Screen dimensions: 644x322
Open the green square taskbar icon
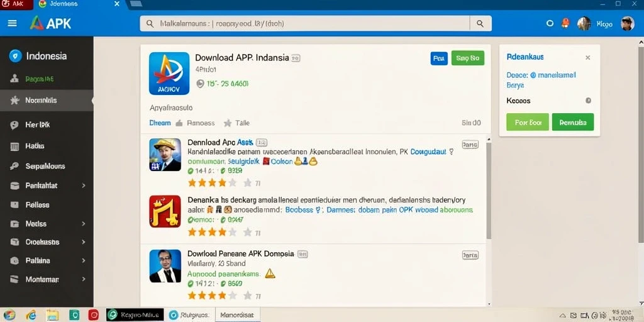coord(74,315)
